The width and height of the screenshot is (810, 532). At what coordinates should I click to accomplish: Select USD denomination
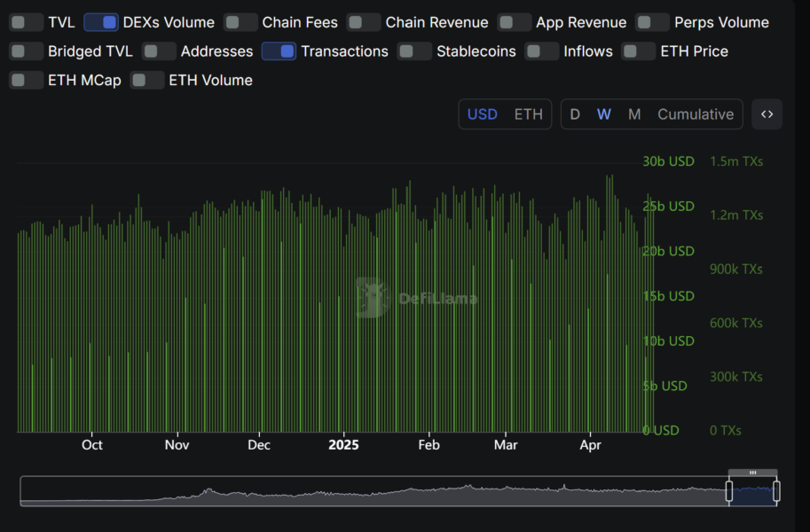tap(483, 114)
